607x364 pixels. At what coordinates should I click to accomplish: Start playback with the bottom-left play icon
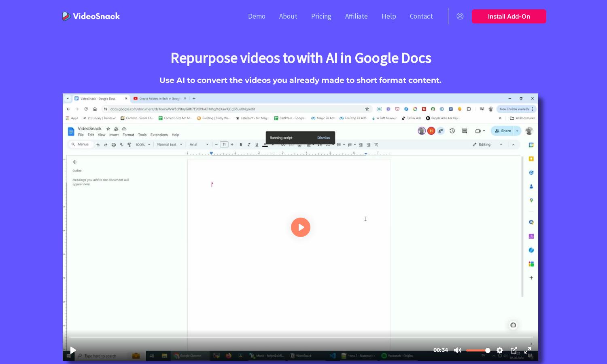pyautogui.click(x=73, y=350)
